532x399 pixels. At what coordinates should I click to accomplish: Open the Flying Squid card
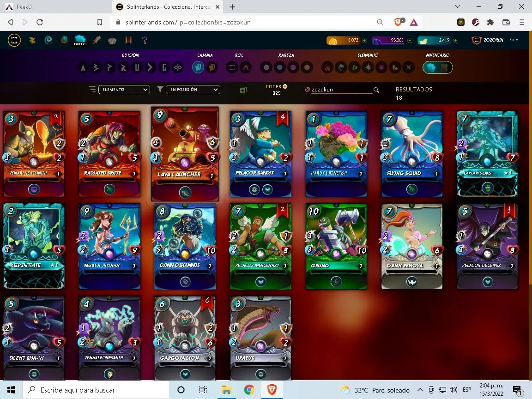(x=412, y=154)
